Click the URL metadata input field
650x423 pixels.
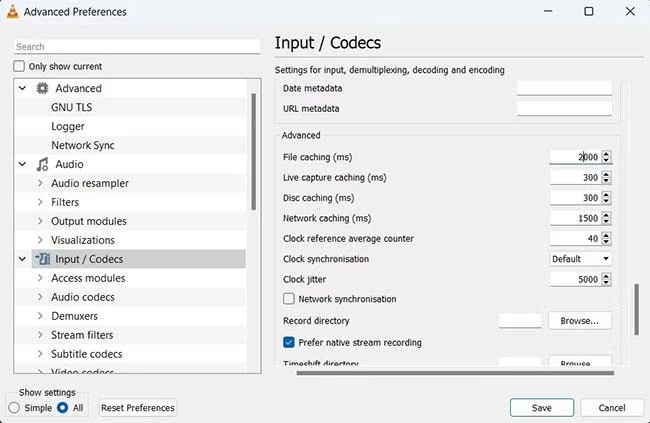point(564,108)
